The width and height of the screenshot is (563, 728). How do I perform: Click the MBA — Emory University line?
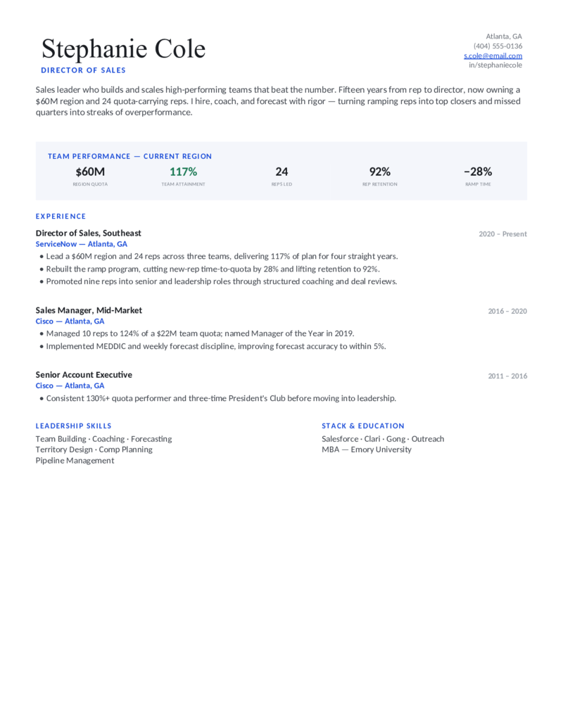coord(367,449)
